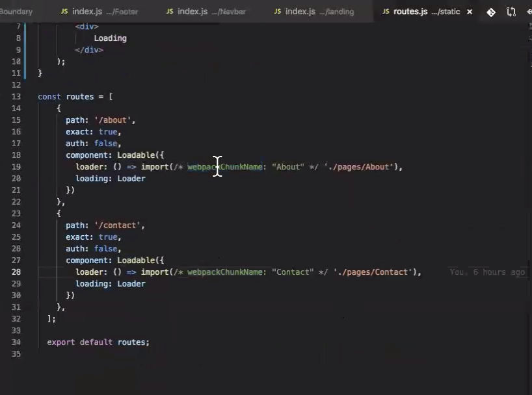Click the webpackChunkName comment on line 19
This screenshot has height=395, width=532.
click(224, 166)
